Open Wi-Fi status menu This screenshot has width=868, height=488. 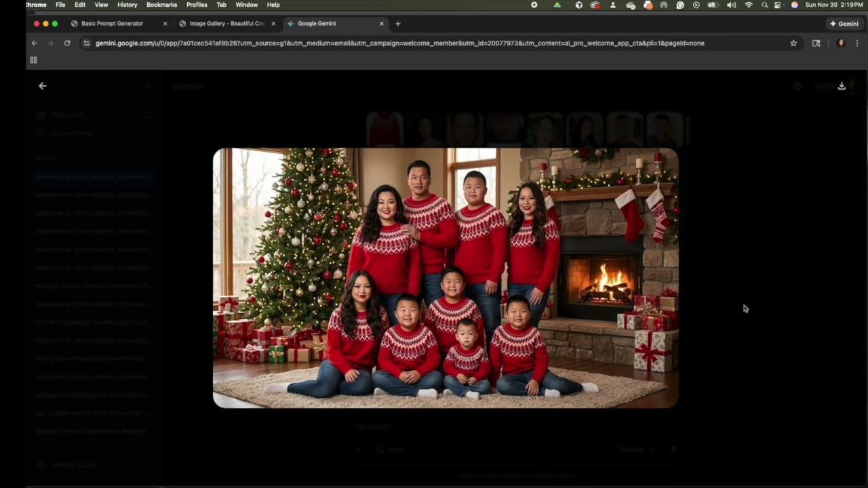tap(749, 5)
